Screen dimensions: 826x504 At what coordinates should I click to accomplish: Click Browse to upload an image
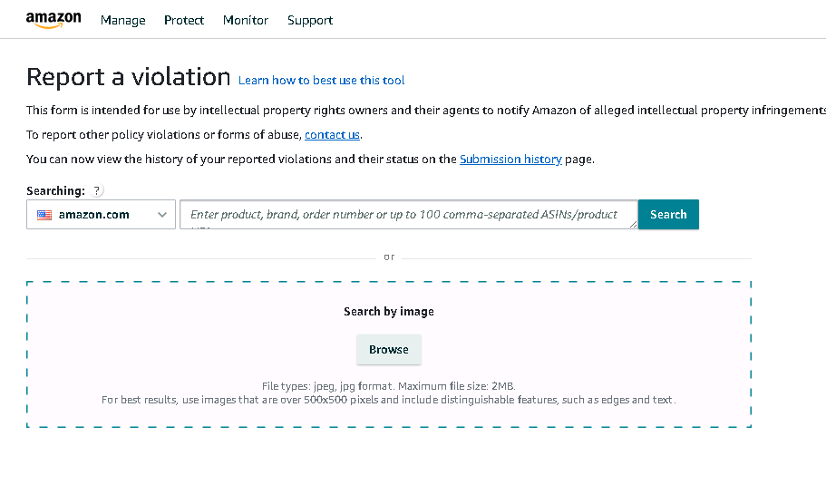tap(389, 350)
